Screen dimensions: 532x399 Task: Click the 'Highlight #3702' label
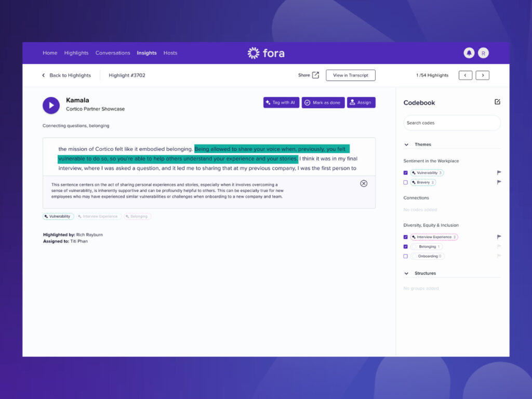(x=127, y=75)
